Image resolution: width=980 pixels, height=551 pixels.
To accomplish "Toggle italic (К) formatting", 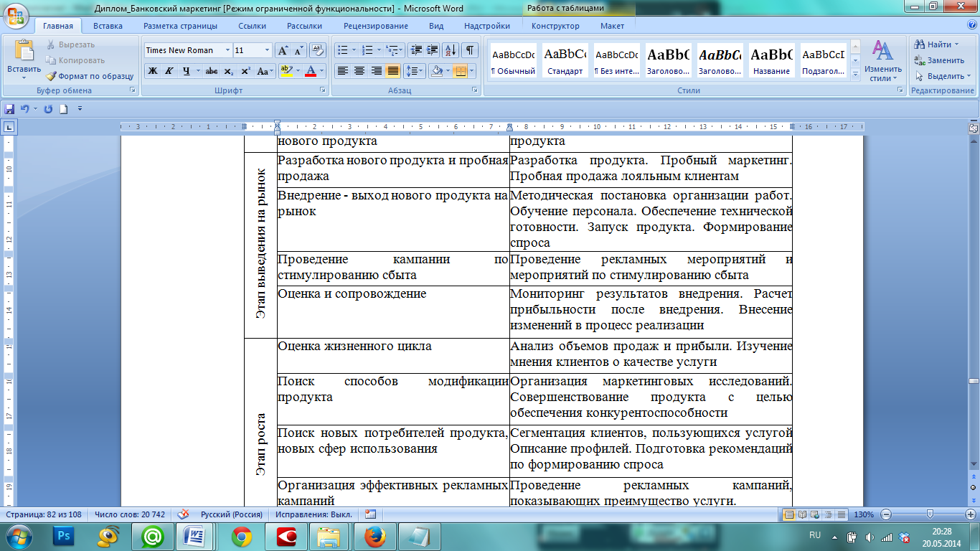I will tap(169, 71).
